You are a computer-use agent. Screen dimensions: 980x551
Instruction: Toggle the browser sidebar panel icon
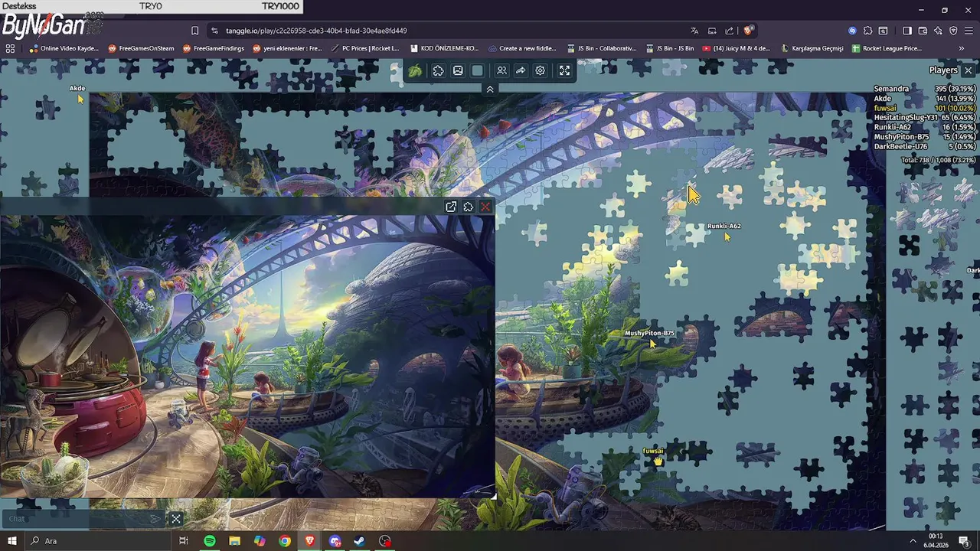point(907,31)
